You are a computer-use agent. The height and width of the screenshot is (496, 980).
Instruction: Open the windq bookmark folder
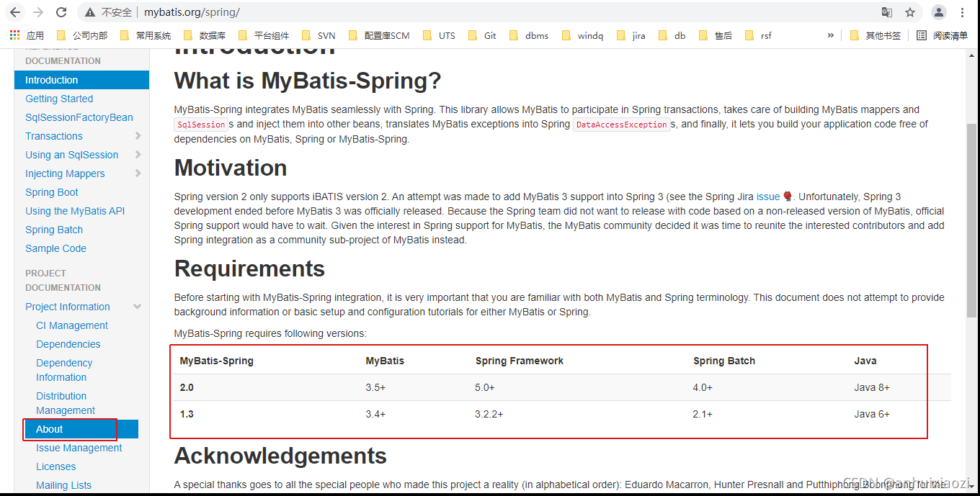(582, 35)
